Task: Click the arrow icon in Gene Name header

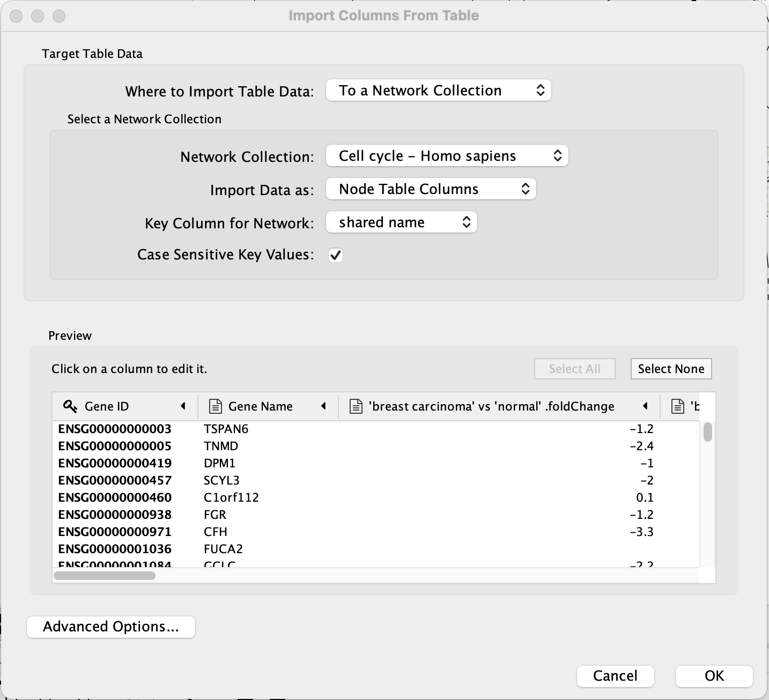Action: point(323,406)
